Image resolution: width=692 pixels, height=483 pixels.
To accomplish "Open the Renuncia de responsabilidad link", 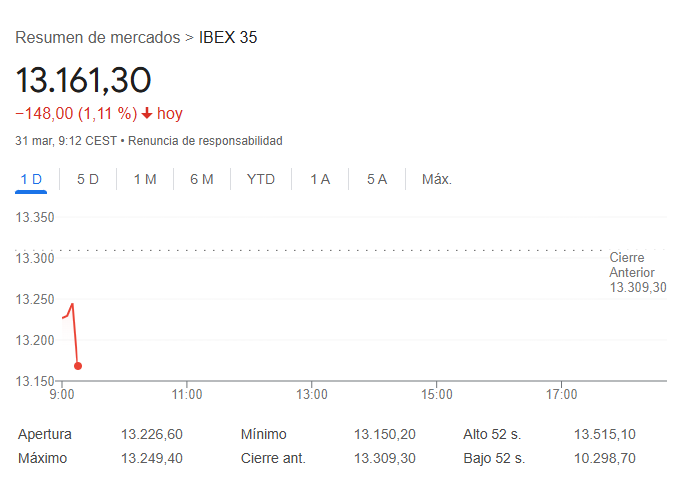I will click(x=205, y=141).
